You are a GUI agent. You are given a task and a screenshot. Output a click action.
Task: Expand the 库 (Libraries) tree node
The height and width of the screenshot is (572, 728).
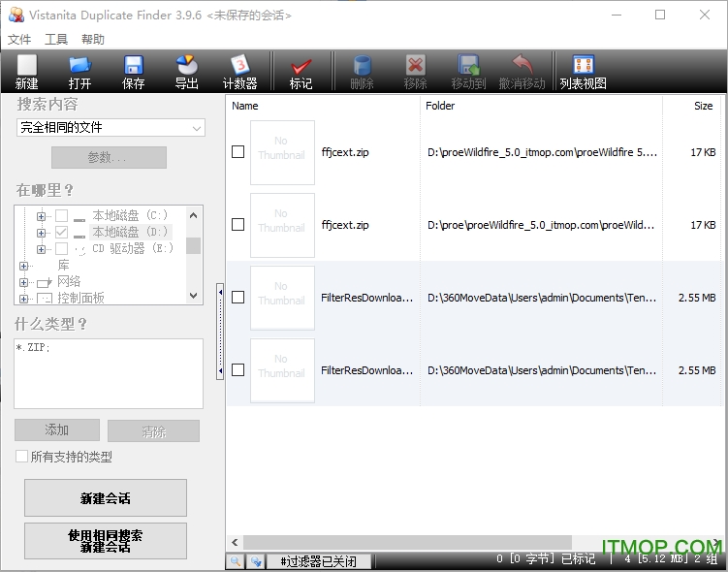(23, 266)
